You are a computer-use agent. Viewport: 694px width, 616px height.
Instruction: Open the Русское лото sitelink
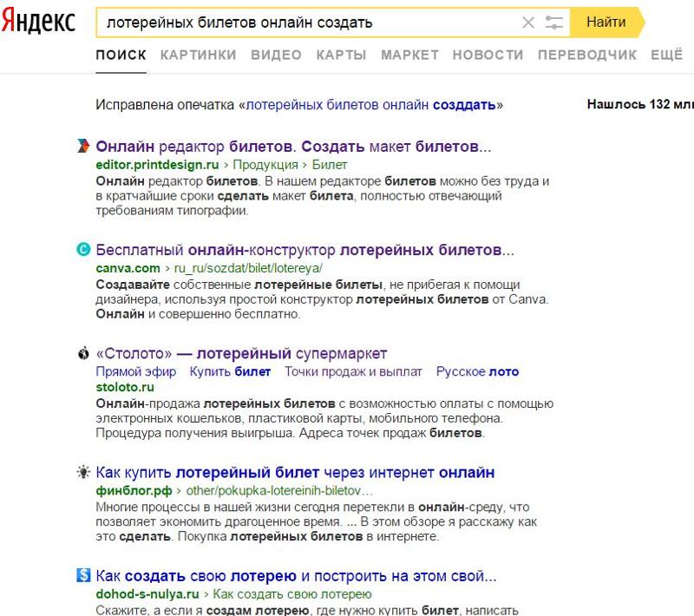tap(478, 371)
